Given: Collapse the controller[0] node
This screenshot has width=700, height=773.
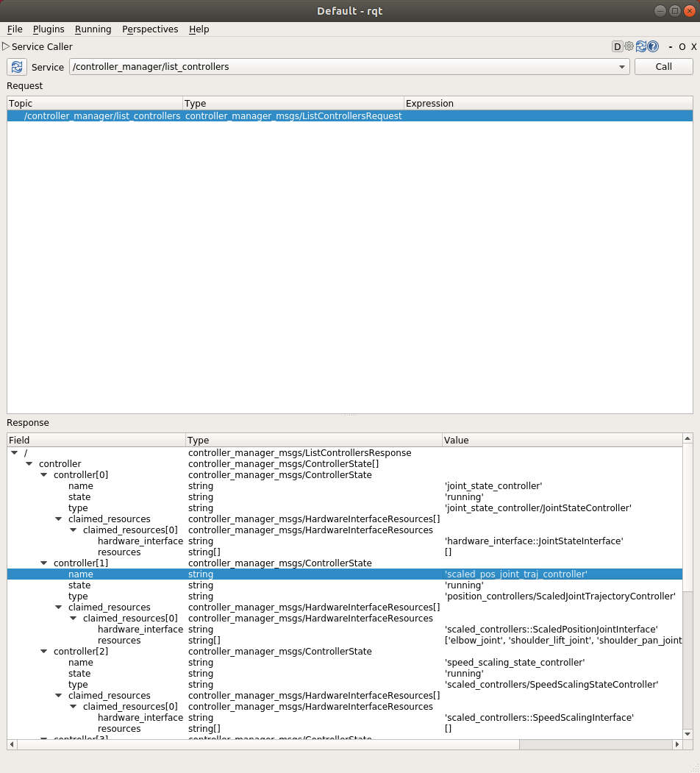Looking at the screenshot, I should coord(44,474).
